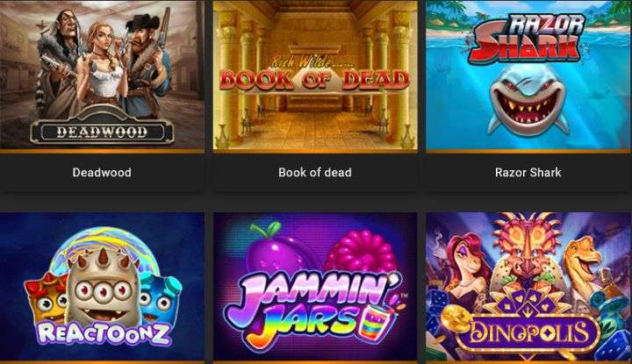Click the Book of Dead red title text
The width and height of the screenshot is (632, 364).
[315, 80]
